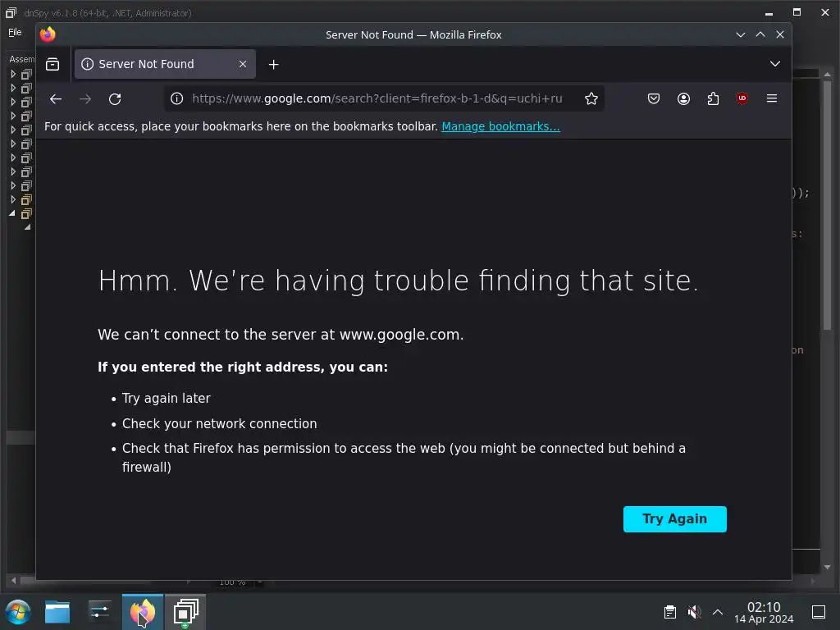Screen dimensions: 840x630
Task: Open the clock showing 02:10
Action: pyautogui.click(x=764, y=612)
